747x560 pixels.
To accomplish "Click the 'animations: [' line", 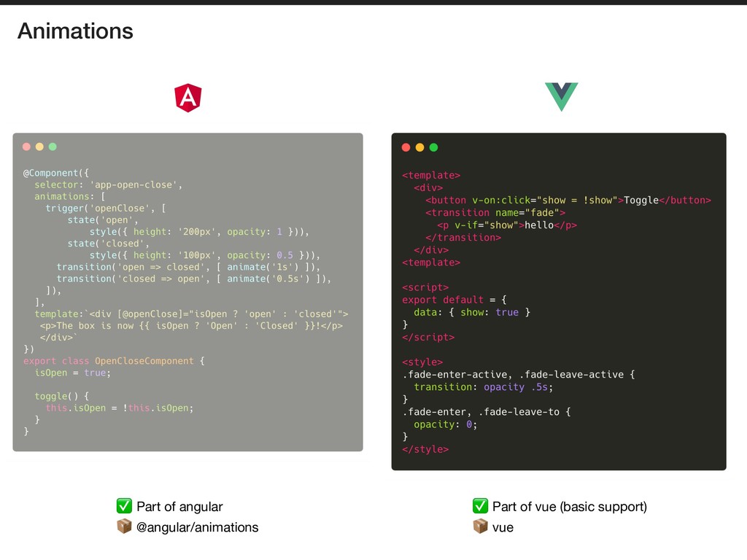I will 69,196.
